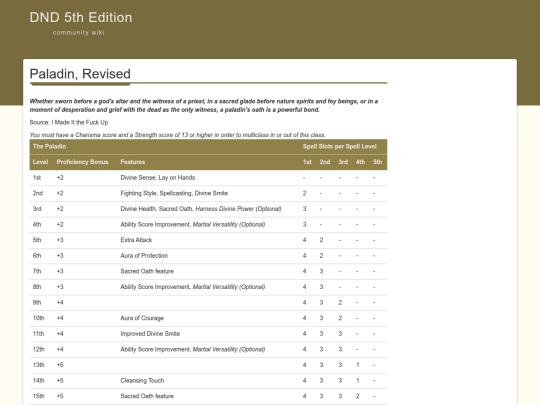This screenshot has height=405, width=540.
Task: Click Divine Sense, Lay on Hands
Action: coord(158,178)
